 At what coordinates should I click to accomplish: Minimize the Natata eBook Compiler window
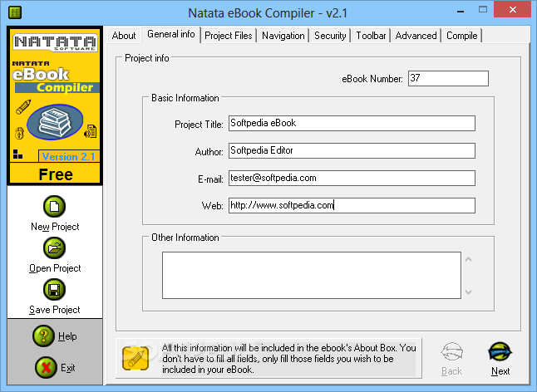tap(461, 12)
